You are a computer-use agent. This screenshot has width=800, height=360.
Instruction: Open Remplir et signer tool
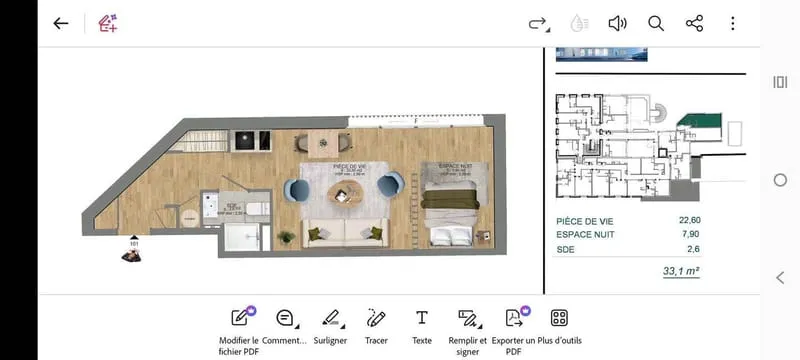click(x=468, y=331)
